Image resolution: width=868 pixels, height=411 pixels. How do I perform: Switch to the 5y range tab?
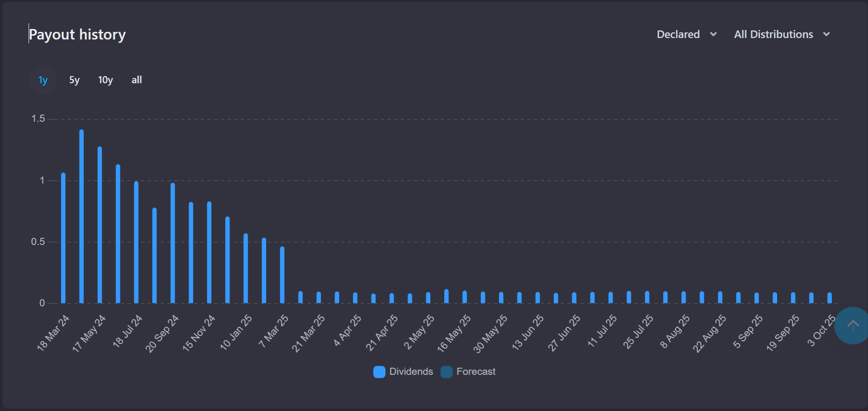74,80
